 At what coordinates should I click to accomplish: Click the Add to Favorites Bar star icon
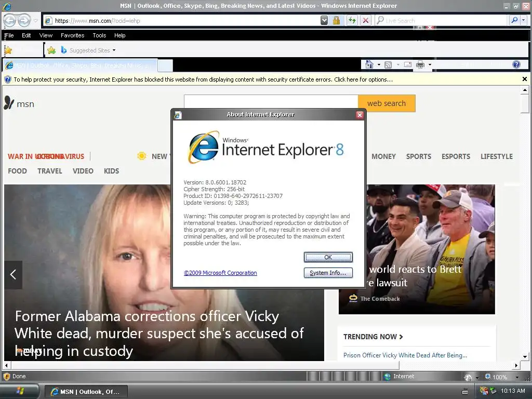(x=51, y=50)
